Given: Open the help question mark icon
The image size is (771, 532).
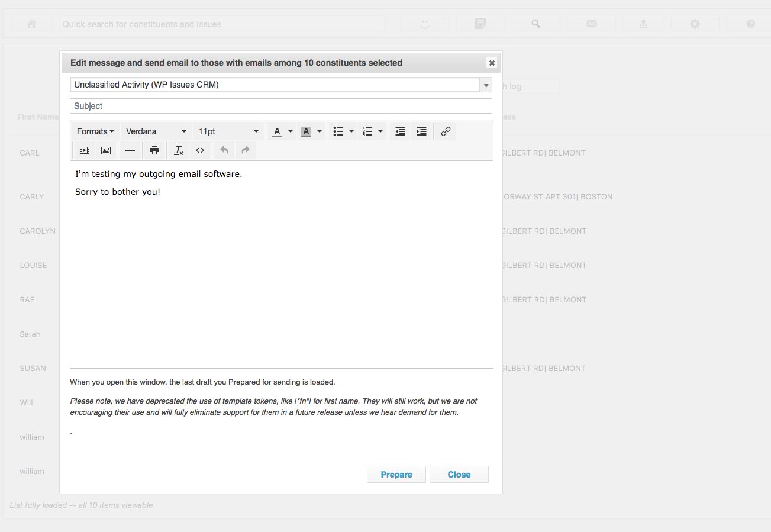Looking at the screenshot, I should pos(751,24).
